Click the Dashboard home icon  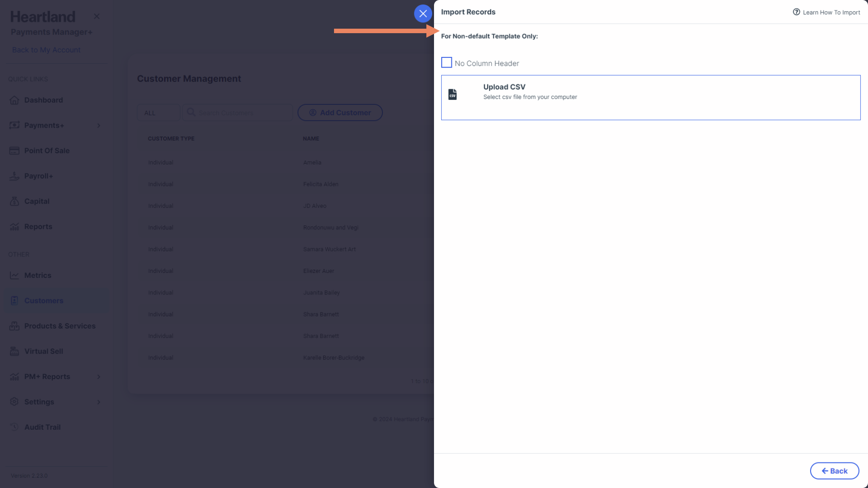[14, 100]
